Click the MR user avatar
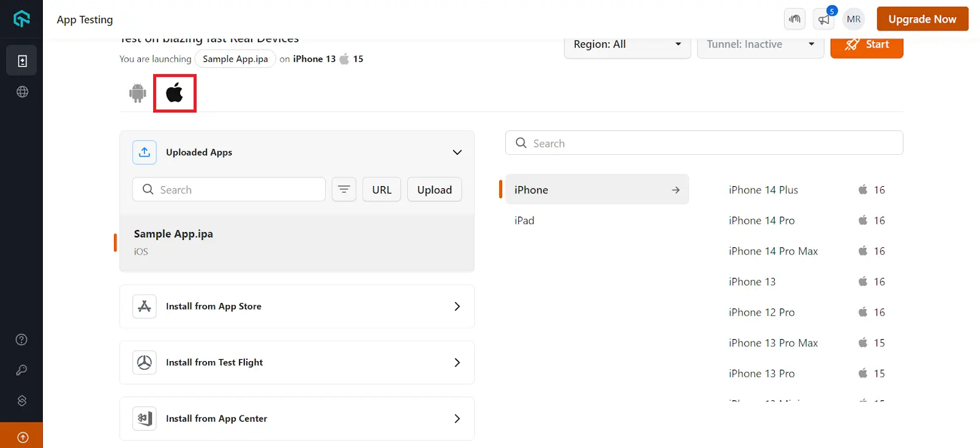This screenshot has width=980, height=448. click(x=853, y=20)
